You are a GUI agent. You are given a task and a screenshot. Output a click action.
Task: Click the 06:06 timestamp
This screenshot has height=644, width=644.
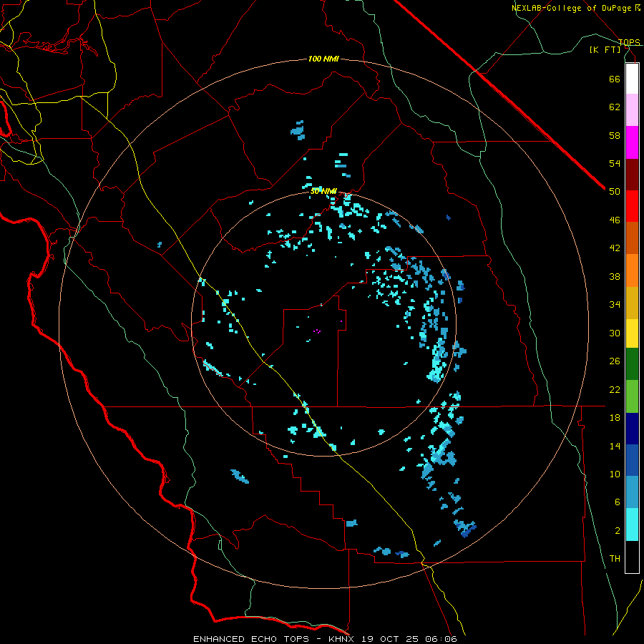point(442,639)
